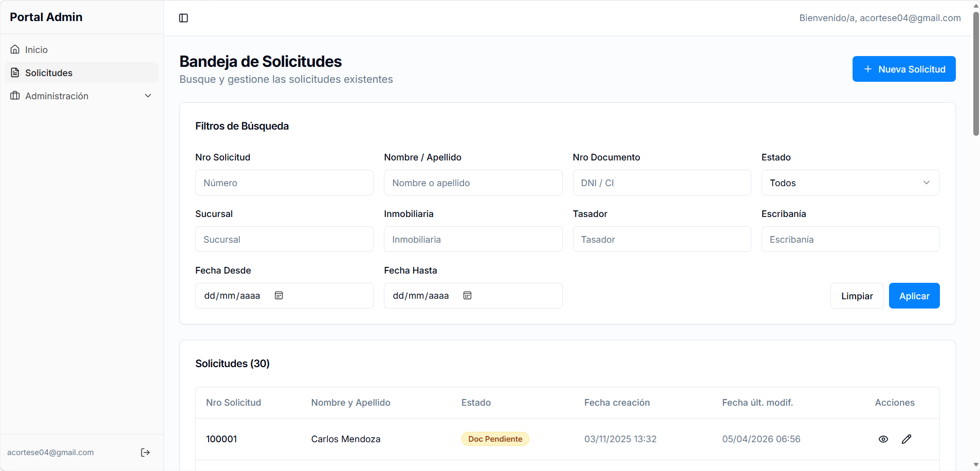Toggle the sidebar collapse icon
980x471 pixels.
tap(183, 17)
